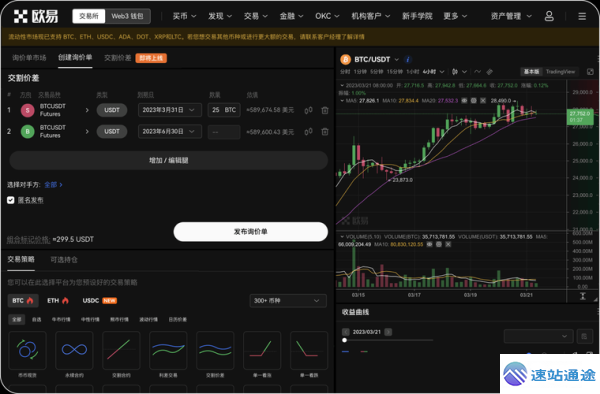Image resolution: width=600 pixels, height=394 pixels.
Task: Select the 交割价差 strategy card
Action: pyautogui.click(x=215, y=350)
